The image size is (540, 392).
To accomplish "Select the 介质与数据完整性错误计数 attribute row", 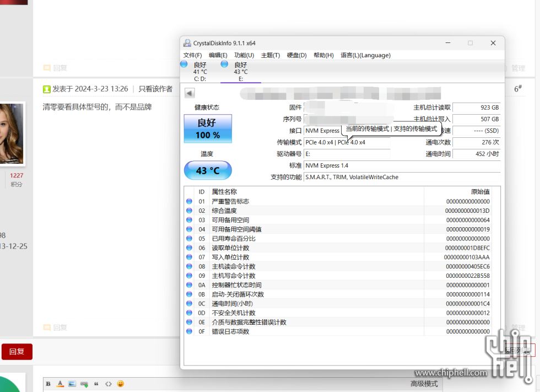I will point(338,322).
